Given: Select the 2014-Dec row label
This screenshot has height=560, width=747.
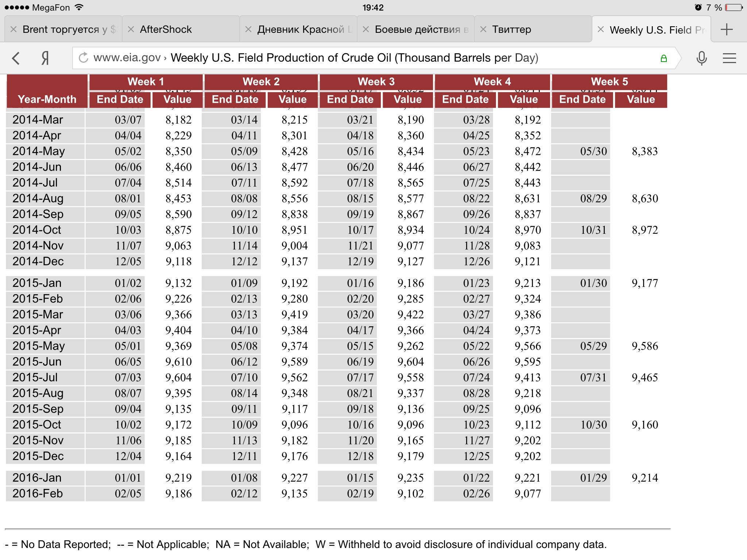Looking at the screenshot, I should pyautogui.click(x=38, y=261).
